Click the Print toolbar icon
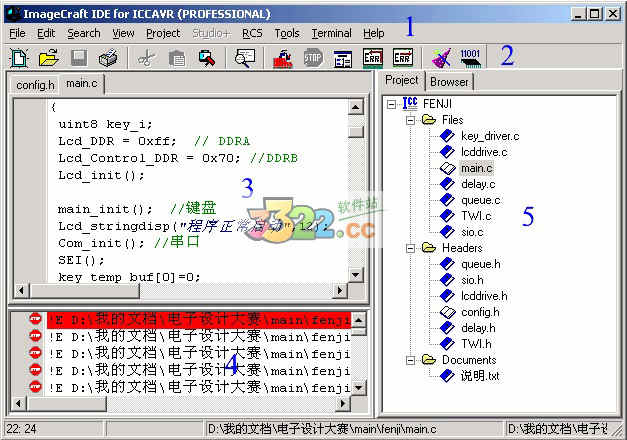This screenshot has width=627, height=440. click(x=108, y=58)
